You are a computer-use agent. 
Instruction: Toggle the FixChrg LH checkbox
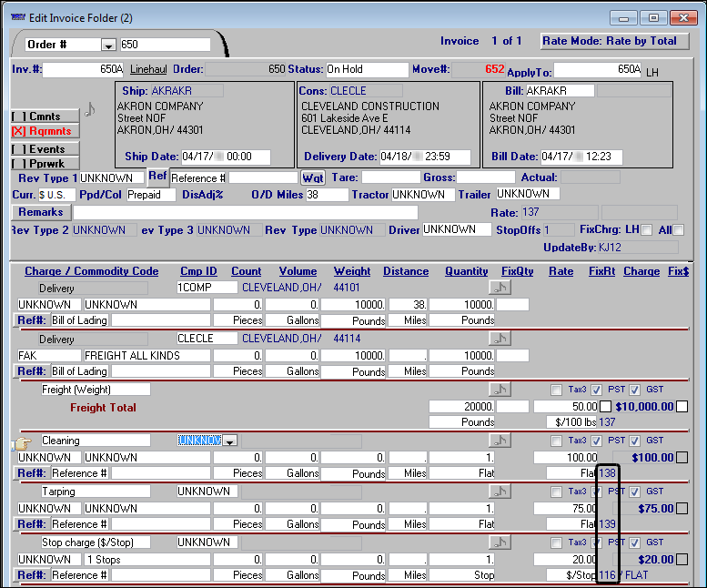pyautogui.click(x=647, y=230)
